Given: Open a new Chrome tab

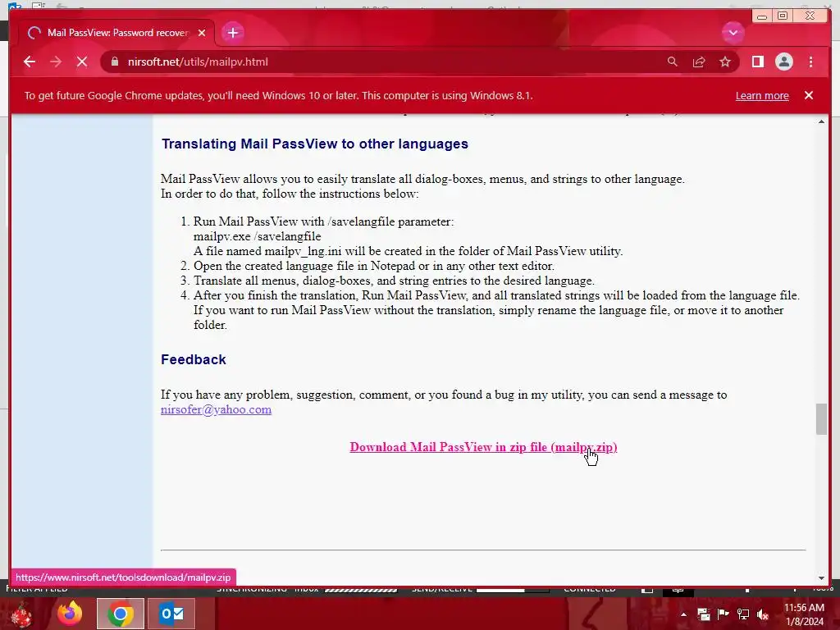Looking at the screenshot, I should (x=232, y=33).
